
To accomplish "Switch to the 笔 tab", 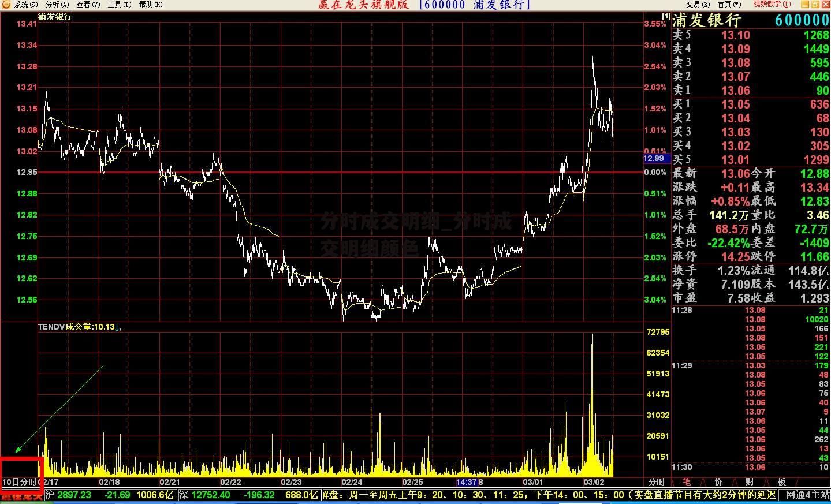I will coord(686,481).
